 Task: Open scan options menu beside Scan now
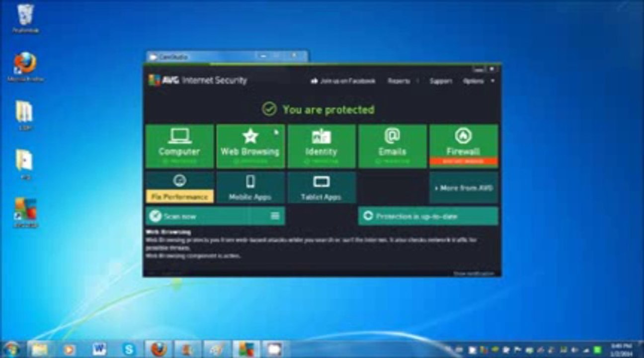click(x=275, y=216)
